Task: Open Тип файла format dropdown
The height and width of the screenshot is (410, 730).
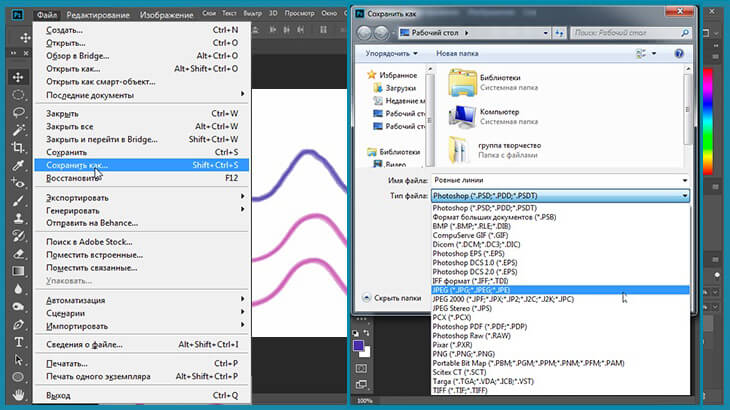Action: pos(560,196)
